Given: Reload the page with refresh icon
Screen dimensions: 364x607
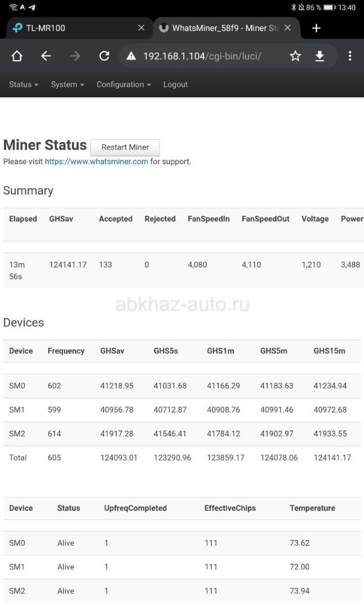Looking at the screenshot, I should tap(104, 56).
